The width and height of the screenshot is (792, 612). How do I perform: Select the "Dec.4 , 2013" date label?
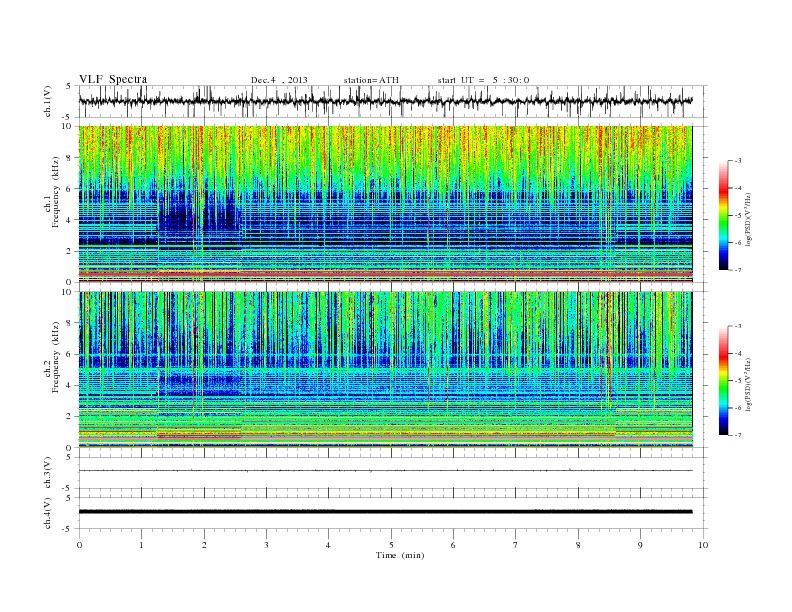coord(279,80)
